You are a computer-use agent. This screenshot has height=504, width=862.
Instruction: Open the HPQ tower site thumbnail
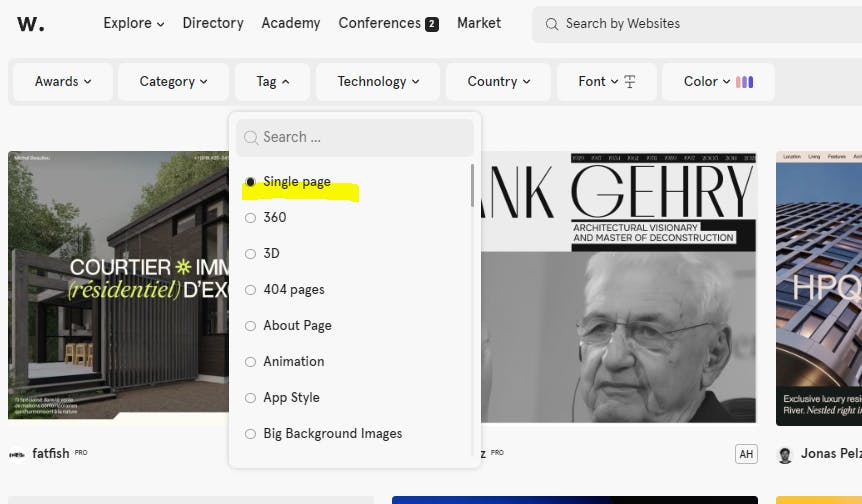(819, 288)
